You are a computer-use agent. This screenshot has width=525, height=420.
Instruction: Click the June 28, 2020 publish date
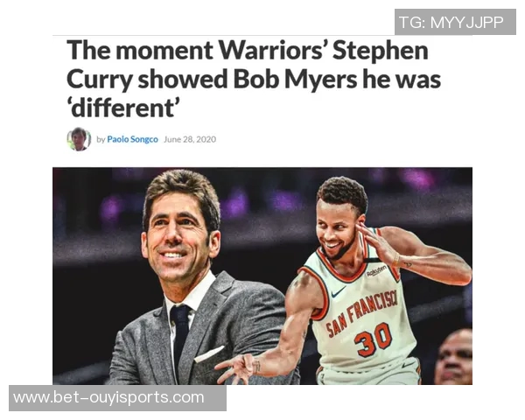point(190,139)
